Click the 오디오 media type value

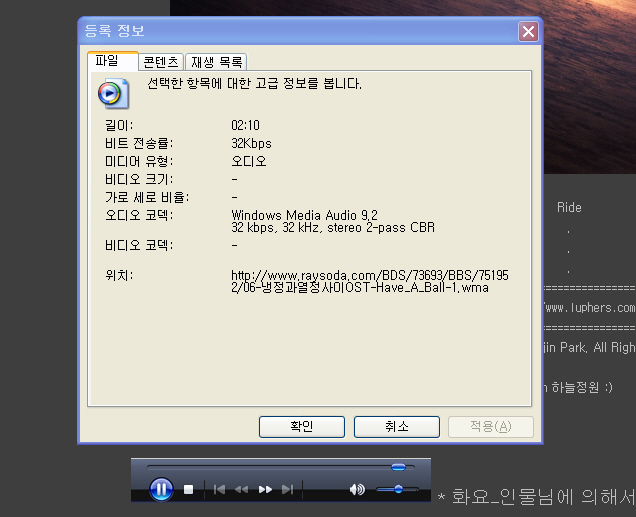249,161
